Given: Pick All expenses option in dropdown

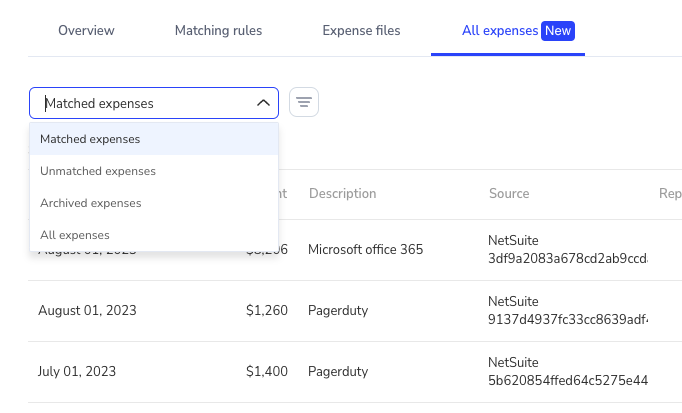Looking at the screenshot, I should click(x=154, y=235).
